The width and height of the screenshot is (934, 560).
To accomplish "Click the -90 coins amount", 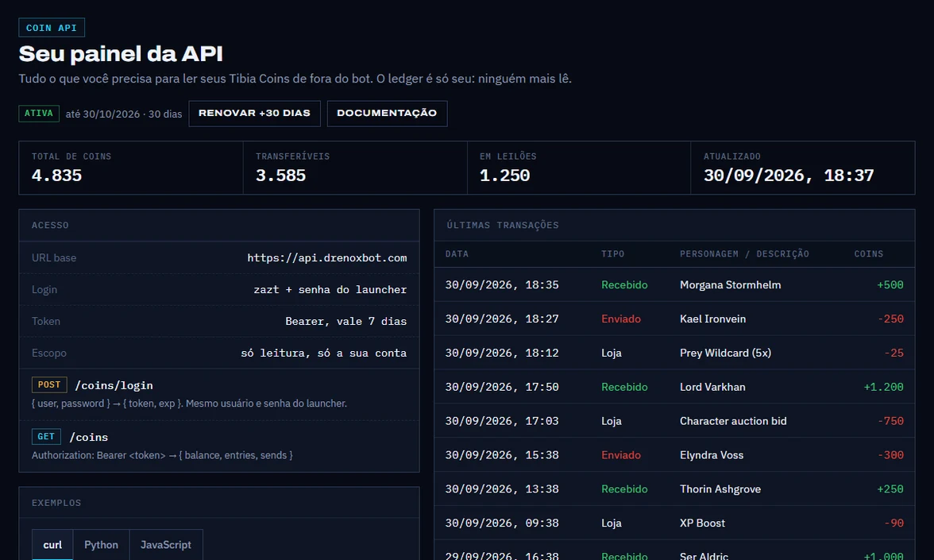I will click(x=894, y=523).
